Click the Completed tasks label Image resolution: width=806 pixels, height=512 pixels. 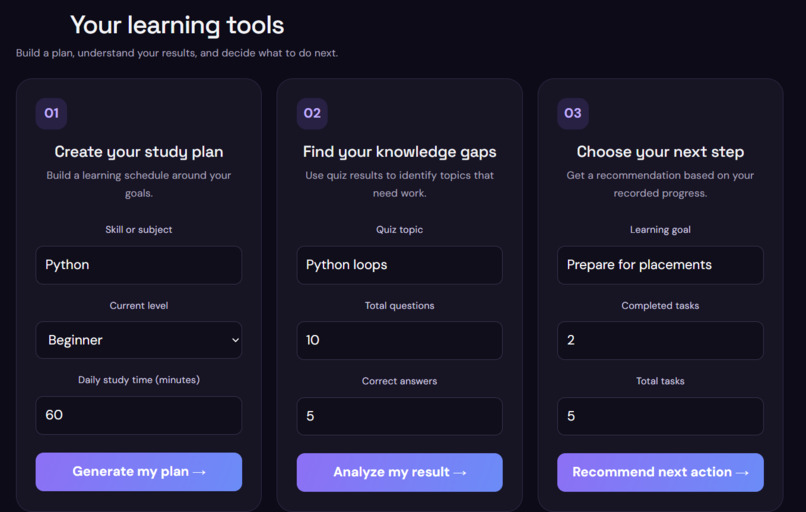660,305
